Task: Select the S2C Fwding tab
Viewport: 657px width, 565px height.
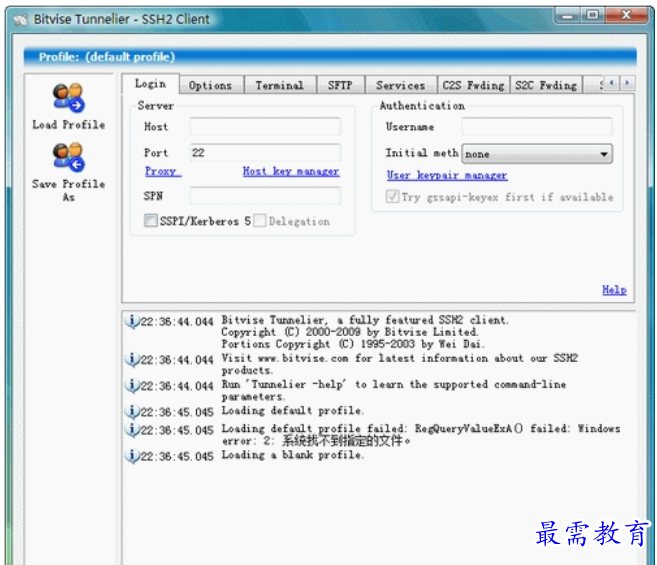Action: pos(546,86)
